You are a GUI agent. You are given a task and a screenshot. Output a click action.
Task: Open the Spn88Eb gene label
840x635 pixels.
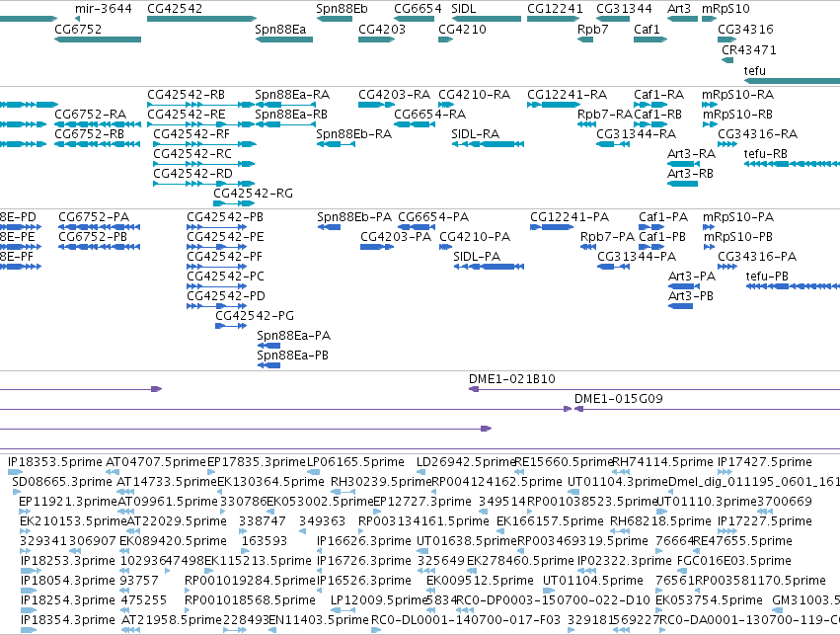point(342,9)
